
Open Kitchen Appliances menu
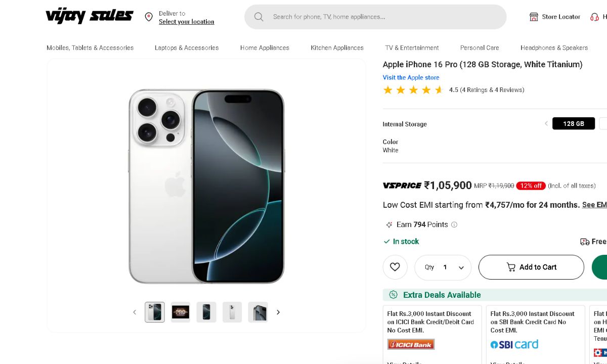tap(337, 48)
